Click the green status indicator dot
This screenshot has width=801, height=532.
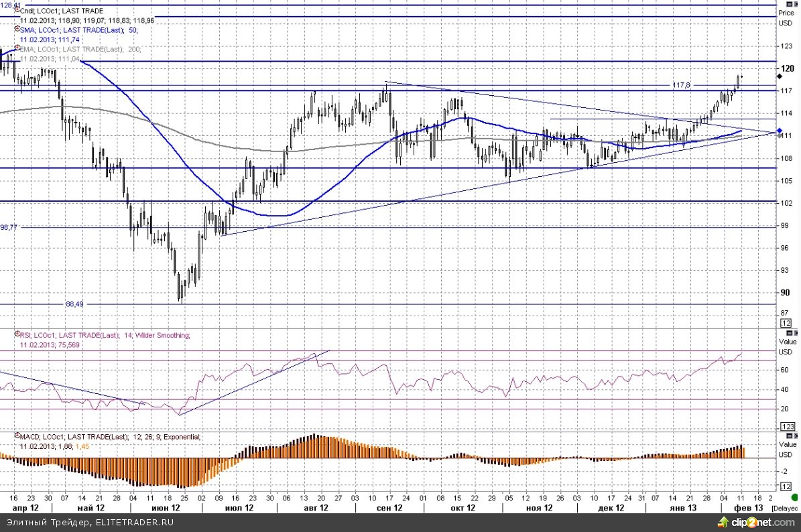click(x=794, y=498)
